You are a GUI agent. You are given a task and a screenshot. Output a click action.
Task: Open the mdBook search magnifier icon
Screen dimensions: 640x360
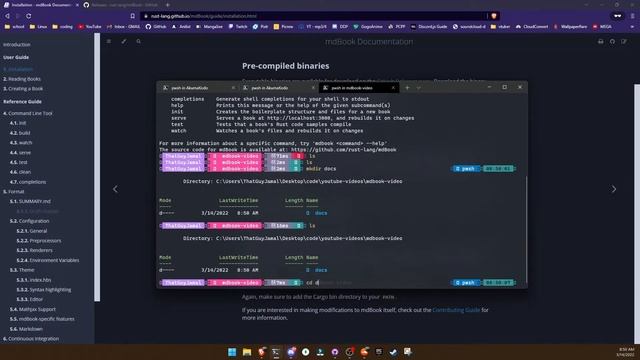(x=139, y=41)
